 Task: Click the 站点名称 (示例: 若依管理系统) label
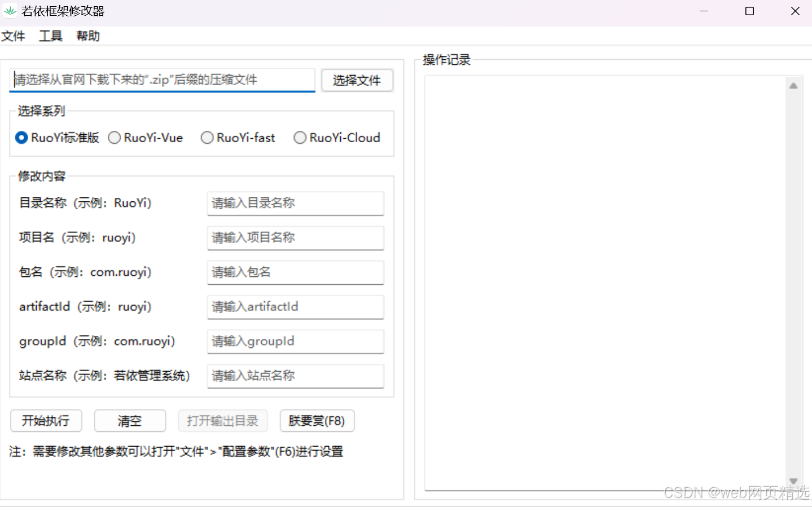[x=105, y=376]
